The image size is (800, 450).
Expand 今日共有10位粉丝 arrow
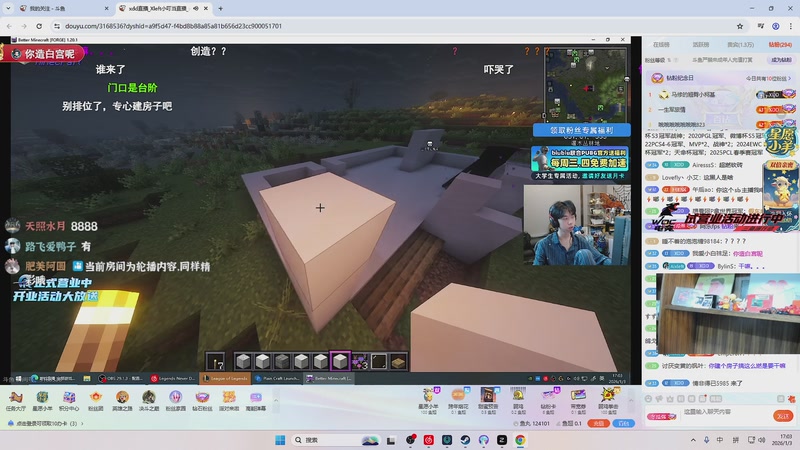[x=789, y=79]
